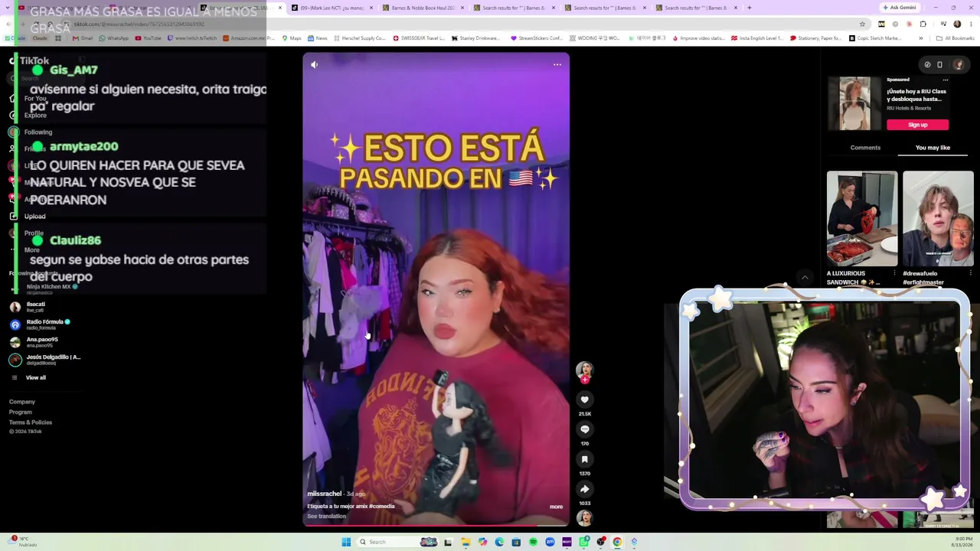Open Upload in the TikTok sidebar
The height and width of the screenshot is (551, 980).
tap(28, 217)
